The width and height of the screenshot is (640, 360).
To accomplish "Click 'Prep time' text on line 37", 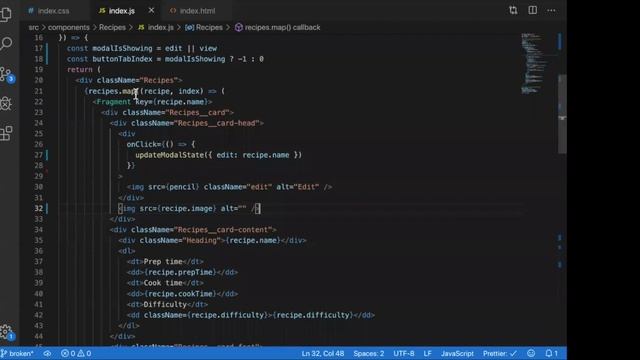I will point(163,262).
